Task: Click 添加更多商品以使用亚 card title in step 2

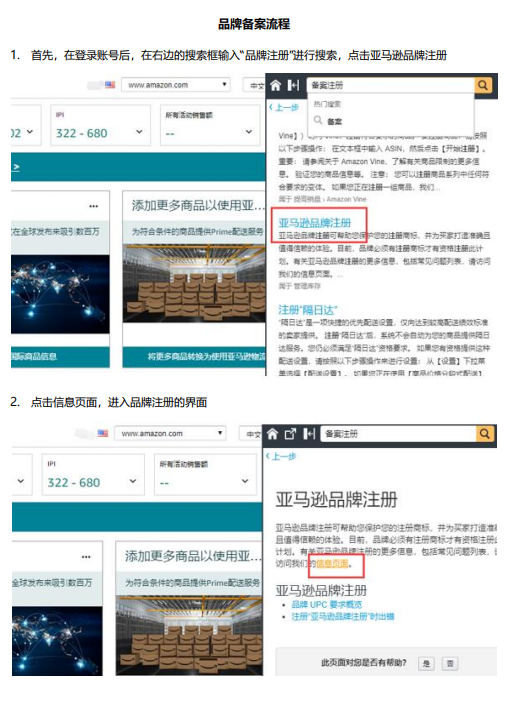Action: click(193, 556)
